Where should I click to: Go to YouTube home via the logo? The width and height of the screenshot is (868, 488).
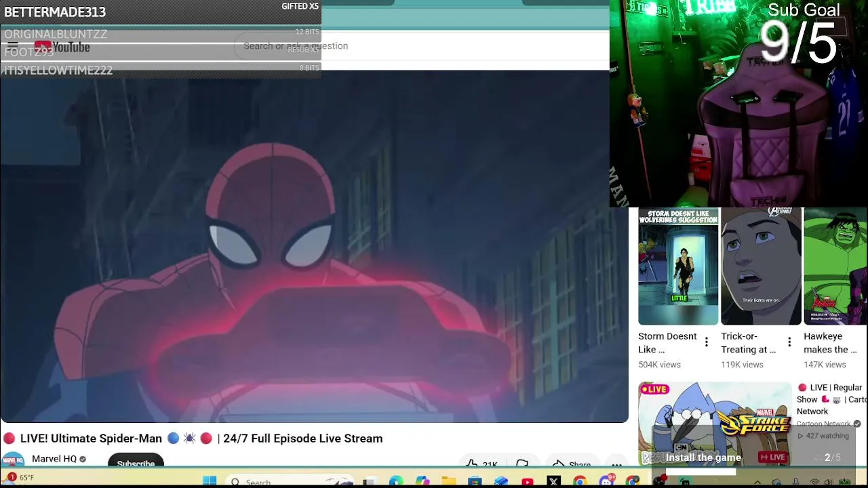[62, 47]
